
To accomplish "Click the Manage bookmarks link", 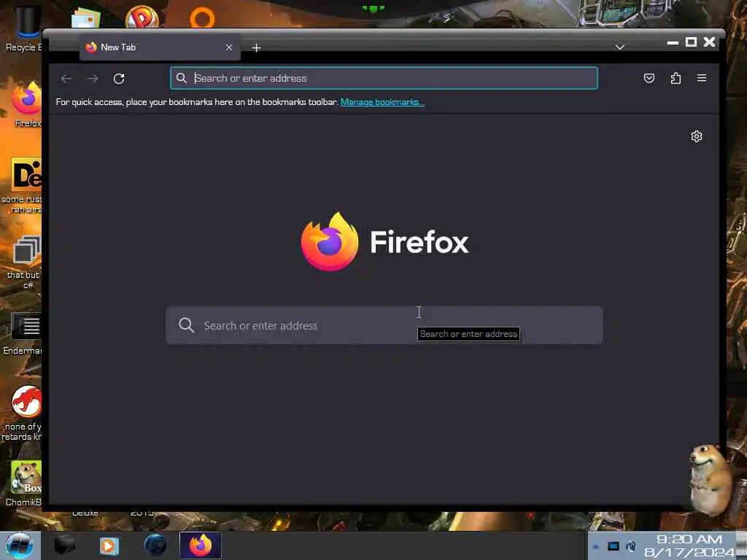I will point(382,102).
